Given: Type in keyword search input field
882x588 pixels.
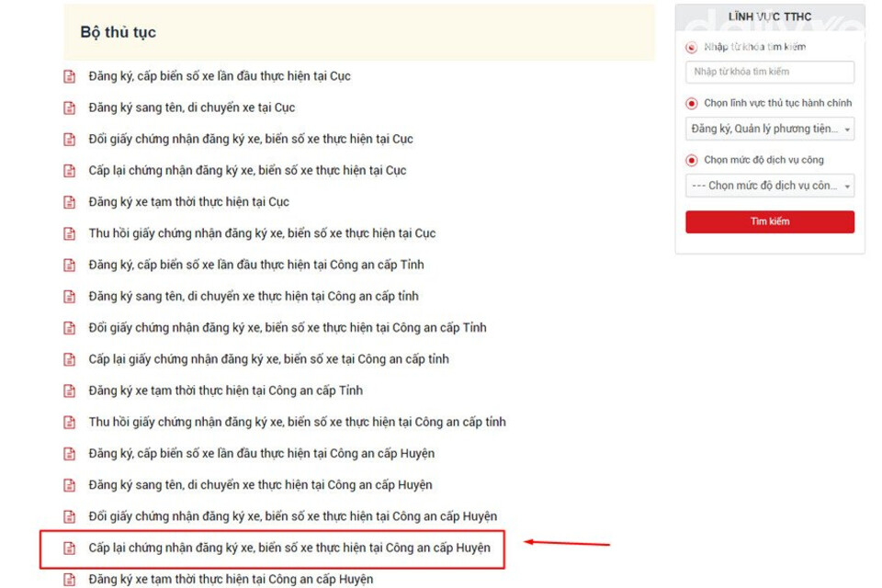Looking at the screenshot, I should [769, 72].
